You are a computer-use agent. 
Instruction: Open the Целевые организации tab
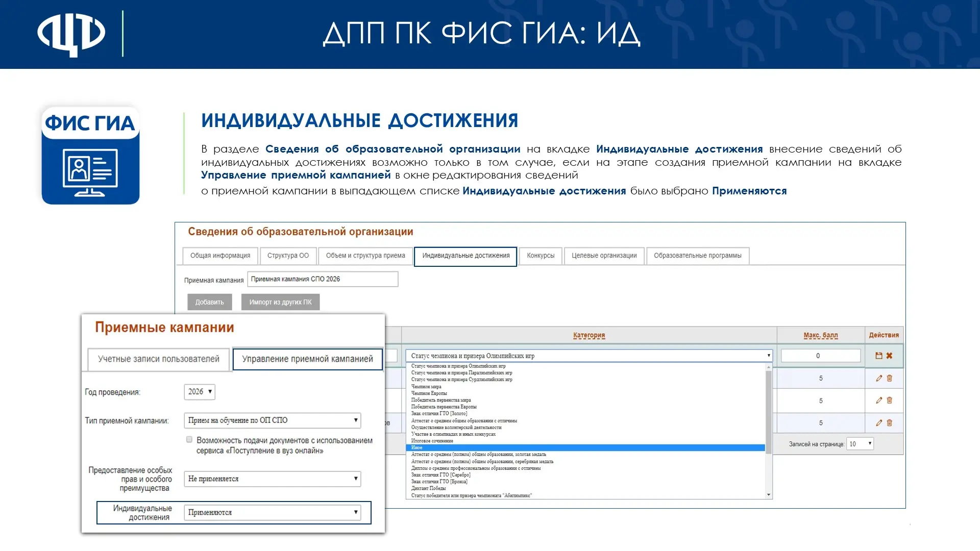604,256
